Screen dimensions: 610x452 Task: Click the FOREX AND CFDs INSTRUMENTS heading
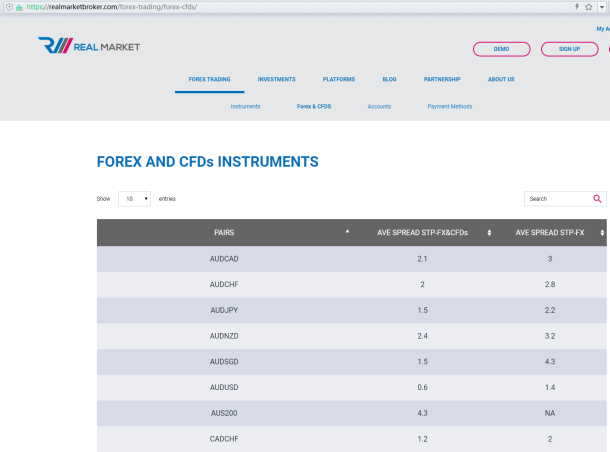coord(207,161)
